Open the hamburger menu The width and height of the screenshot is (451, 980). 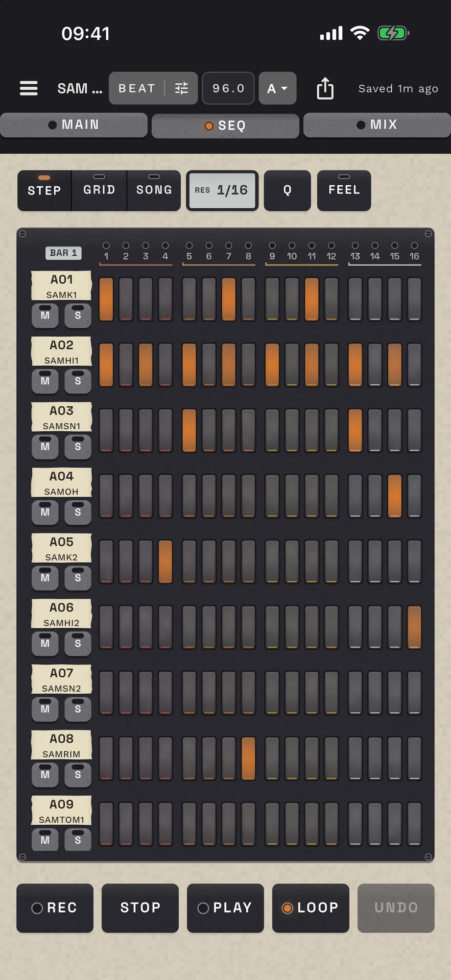point(28,88)
